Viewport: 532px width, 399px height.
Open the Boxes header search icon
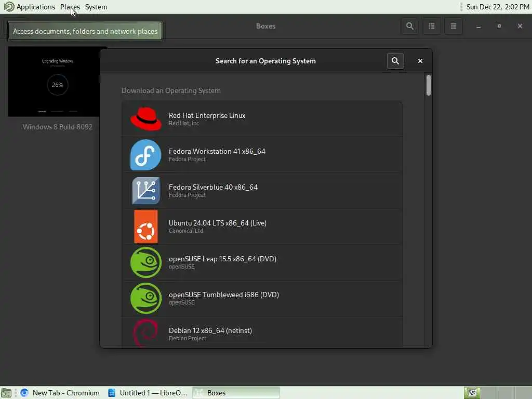click(x=410, y=26)
